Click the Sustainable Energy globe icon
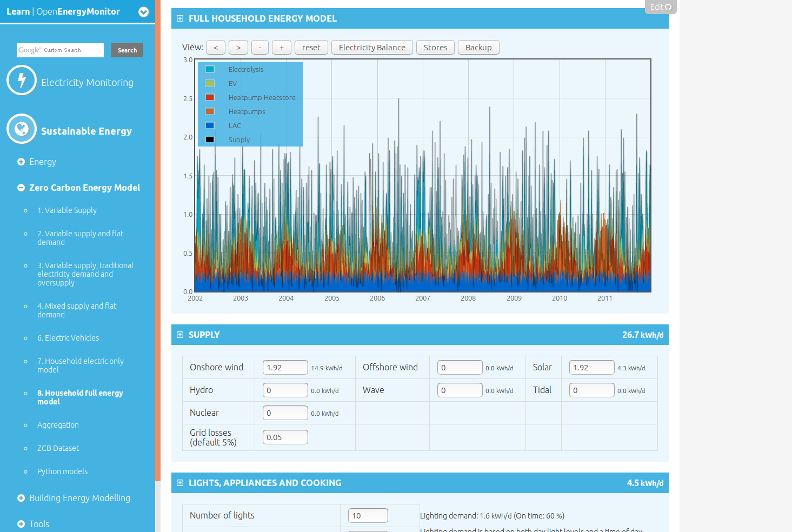 coord(22,129)
